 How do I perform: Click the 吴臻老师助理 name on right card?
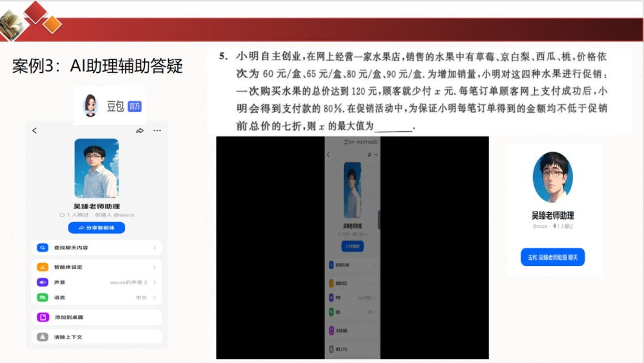(553, 216)
